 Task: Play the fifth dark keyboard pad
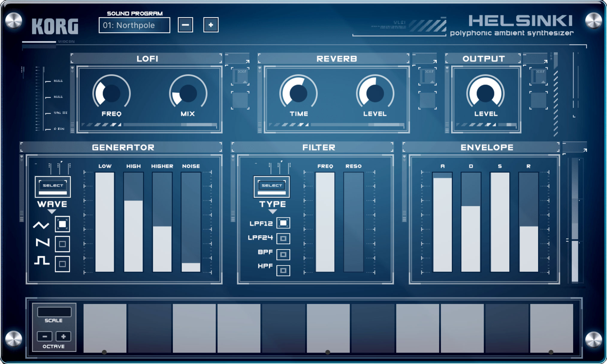[283, 328]
